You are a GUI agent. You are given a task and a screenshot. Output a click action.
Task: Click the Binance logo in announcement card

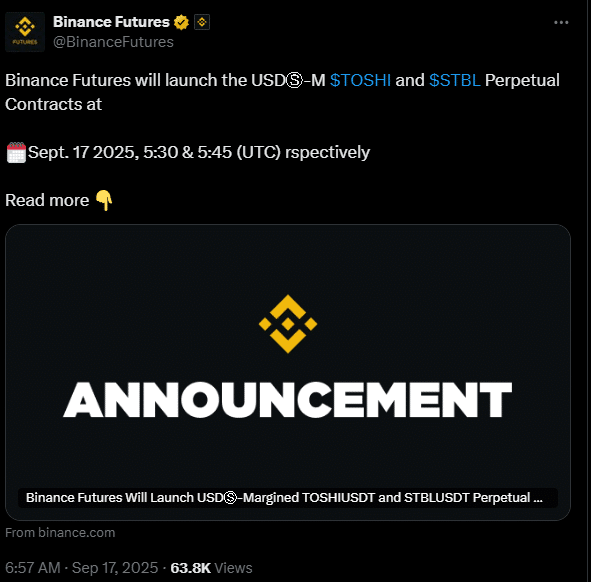pyautogui.click(x=288, y=324)
